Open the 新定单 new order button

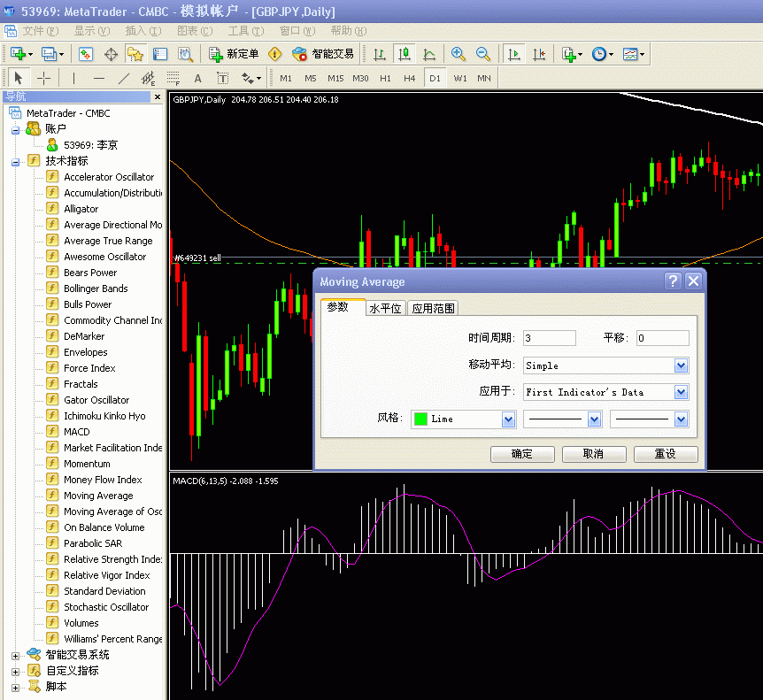(x=235, y=54)
